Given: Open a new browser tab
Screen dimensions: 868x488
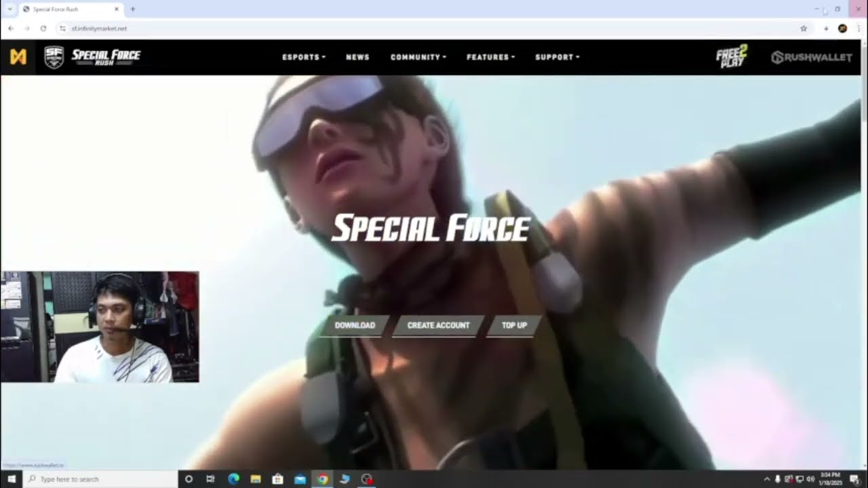Looking at the screenshot, I should [x=133, y=9].
